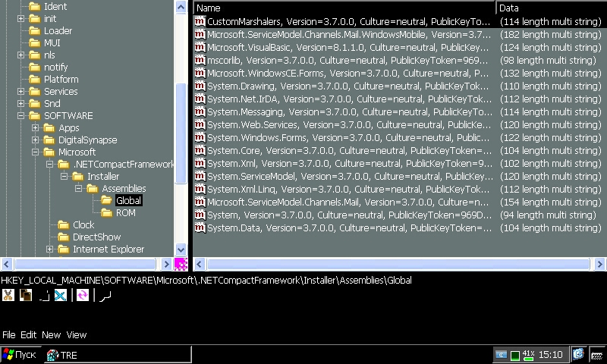Click the Loader folder icon
Image resolution: width=607 pixels, height=364 pixels.
[34, 30]
